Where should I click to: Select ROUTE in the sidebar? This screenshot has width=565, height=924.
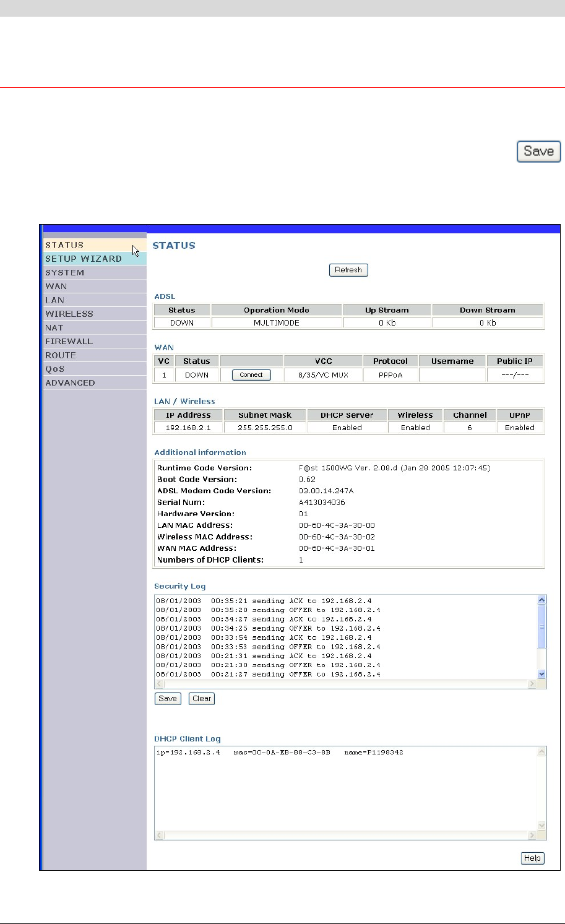coord(95,355)
